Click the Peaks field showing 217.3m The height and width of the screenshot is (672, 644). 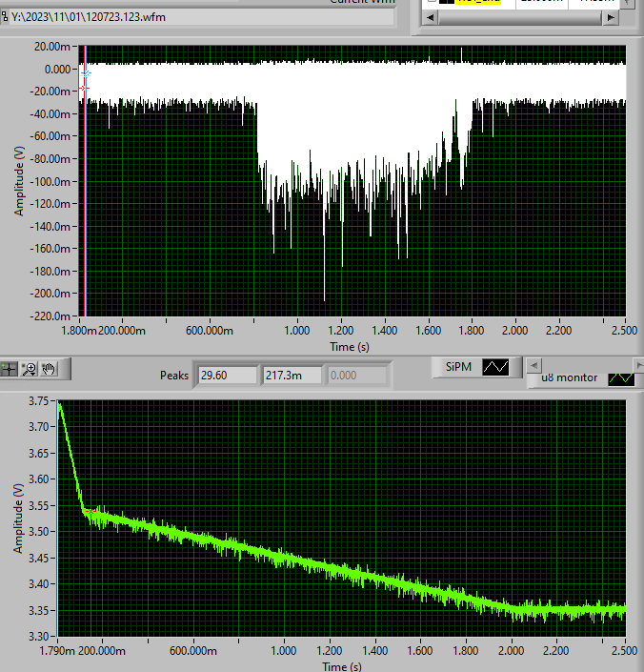point(290,376)
